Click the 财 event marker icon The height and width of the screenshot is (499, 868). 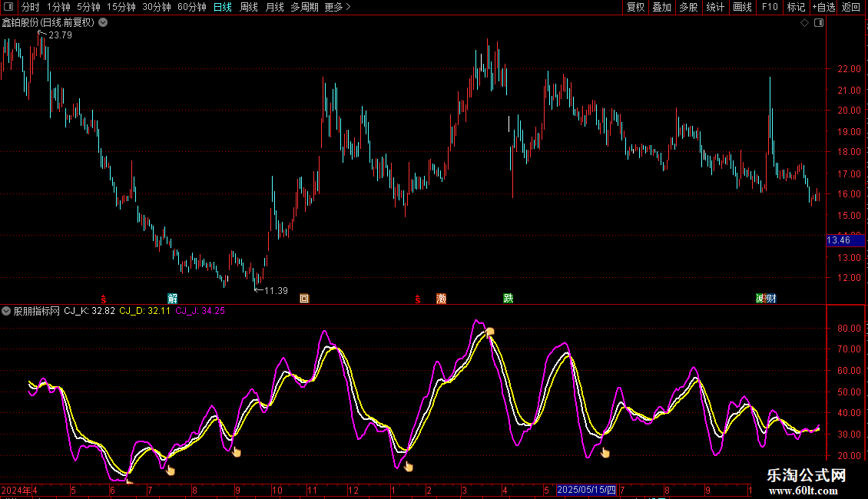(770, 298)
